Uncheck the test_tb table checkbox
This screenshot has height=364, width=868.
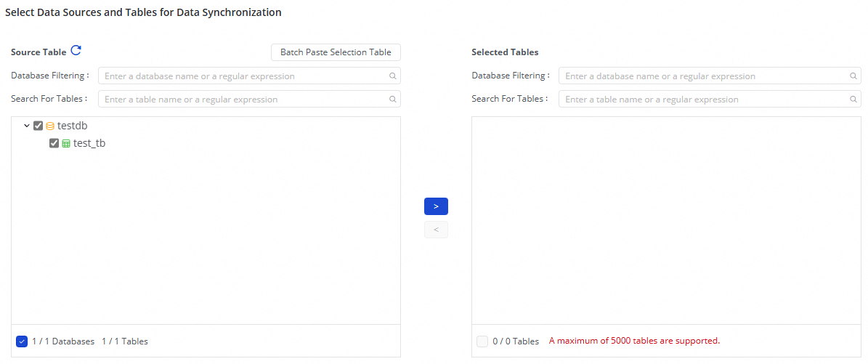pyautogui.click(x=54, y=143)
